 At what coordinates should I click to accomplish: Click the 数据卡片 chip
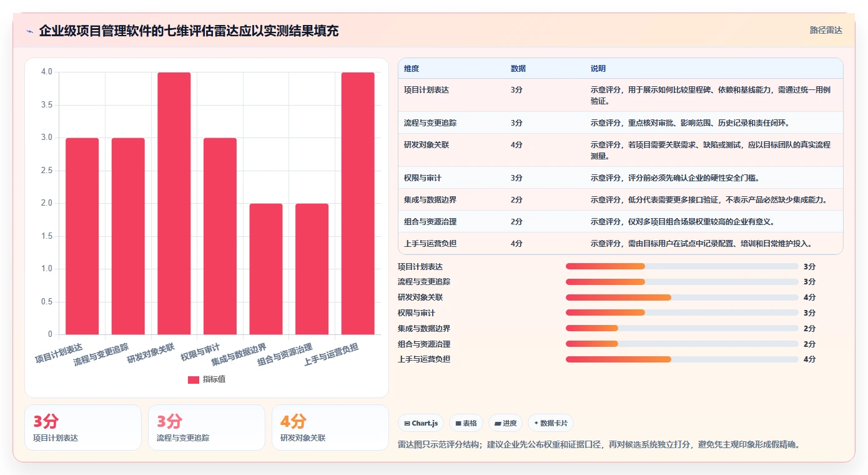point(551,423)
